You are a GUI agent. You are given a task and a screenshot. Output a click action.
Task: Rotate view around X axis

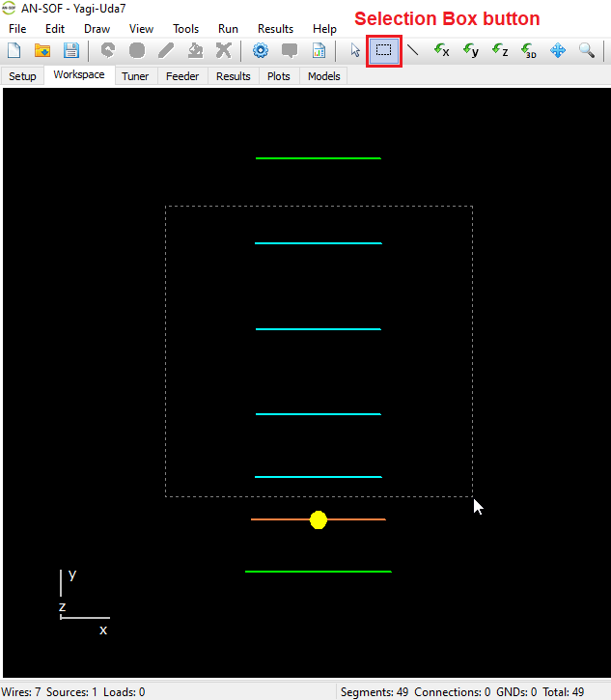(x=441, y=50)
